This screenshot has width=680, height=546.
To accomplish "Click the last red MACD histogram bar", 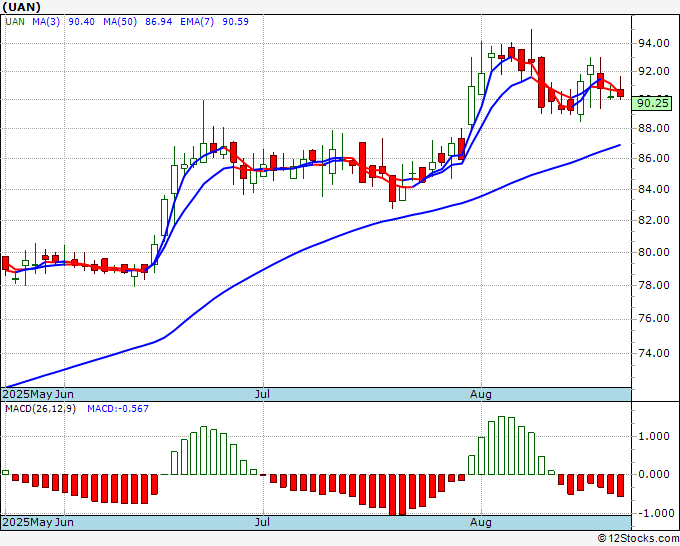I will click(621, 485).
